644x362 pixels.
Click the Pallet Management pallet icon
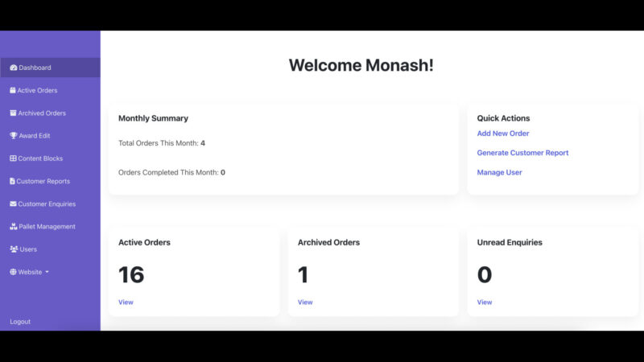pyautogui.click(x=14, y=227)
